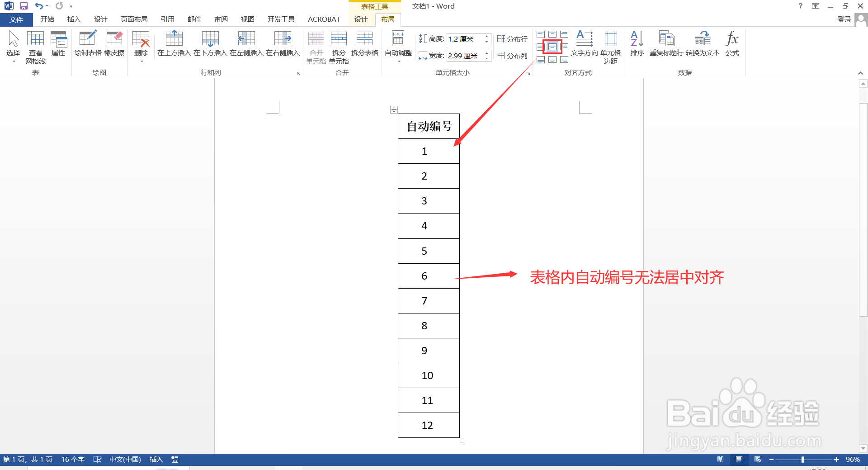The height and width of the screenshot is (470, 868).
Task: Select the 橡皮擦 (Eraser) tool
Action: point(114,45)
